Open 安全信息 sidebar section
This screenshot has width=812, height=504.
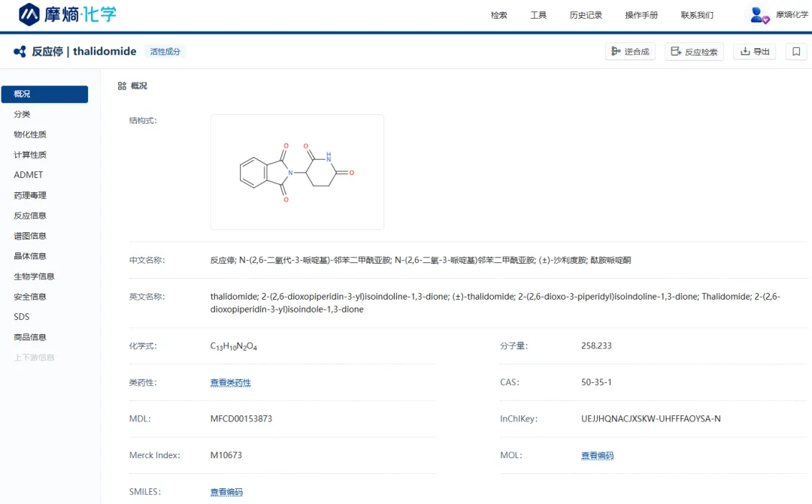[x=30, y=297]
